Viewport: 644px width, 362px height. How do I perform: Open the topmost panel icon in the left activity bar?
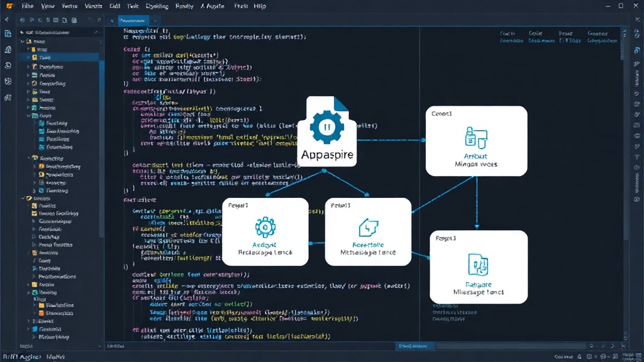pyautogui.click(x=8, y=34)
